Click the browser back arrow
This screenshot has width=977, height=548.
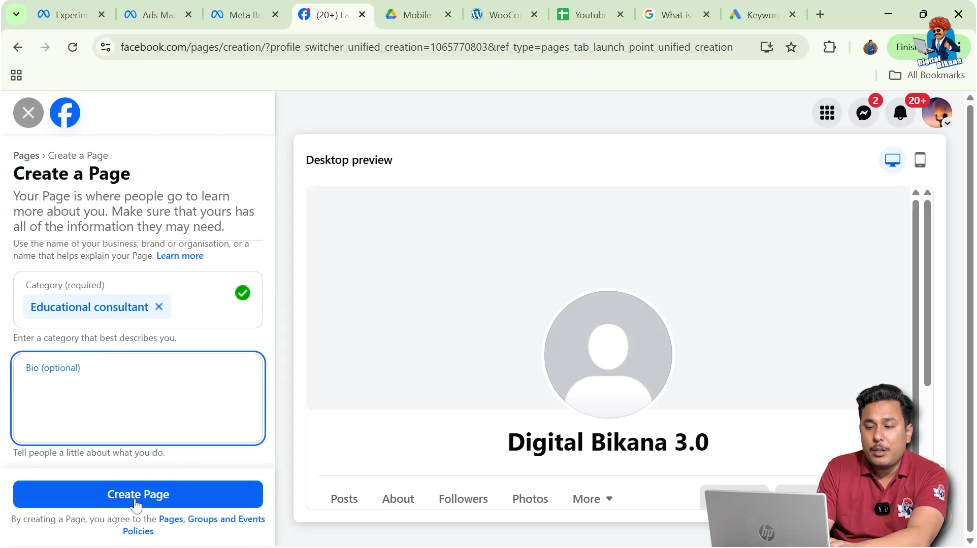click(x=17, y=47)
